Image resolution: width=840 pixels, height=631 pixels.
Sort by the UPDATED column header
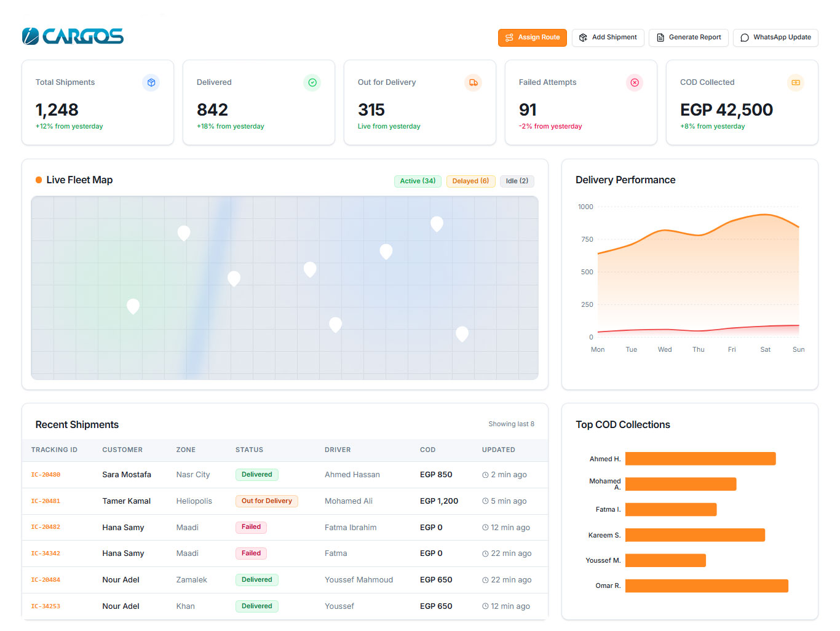point(499,450)
